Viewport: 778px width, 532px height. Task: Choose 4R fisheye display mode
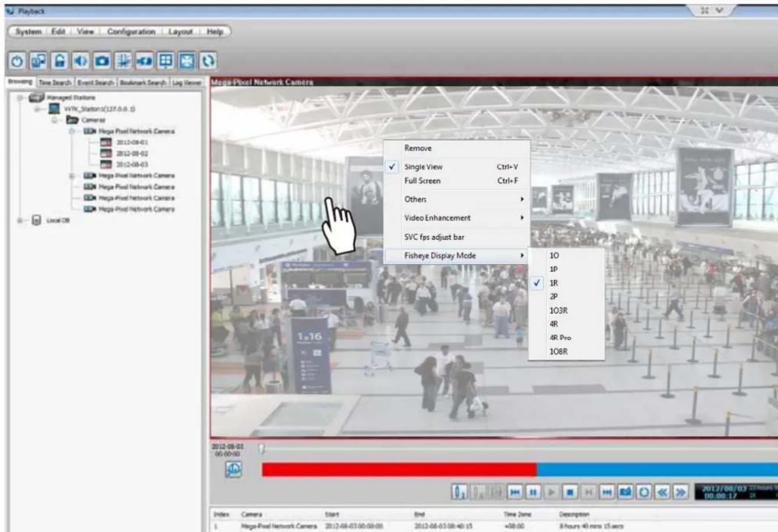[566, 324]
